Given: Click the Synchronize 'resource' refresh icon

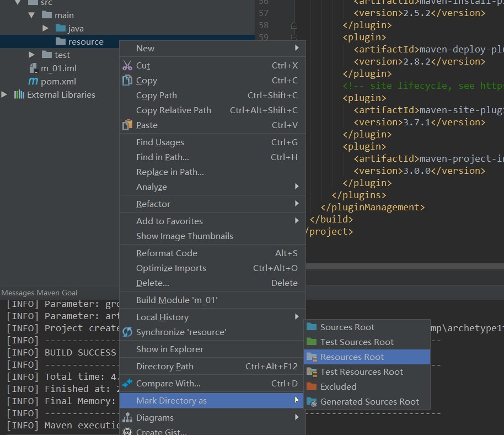Looking at the screenshot, I should coord(127,332).
